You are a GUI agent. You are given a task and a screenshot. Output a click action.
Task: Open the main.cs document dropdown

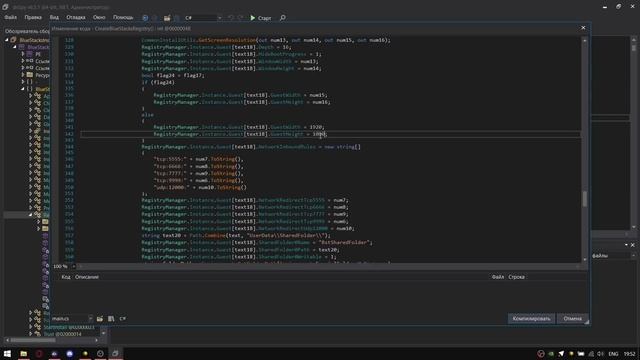tap(72, 319)
